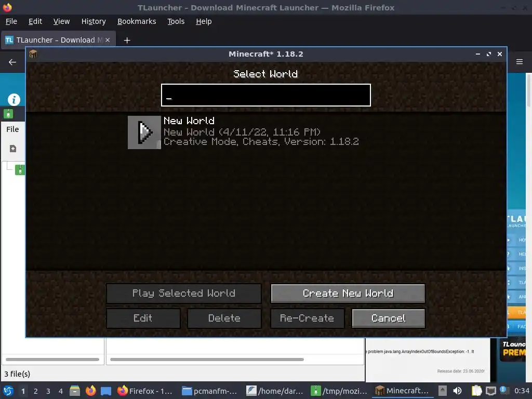
Task: Click the volume speaker tray icon
Action: point(457,391)
